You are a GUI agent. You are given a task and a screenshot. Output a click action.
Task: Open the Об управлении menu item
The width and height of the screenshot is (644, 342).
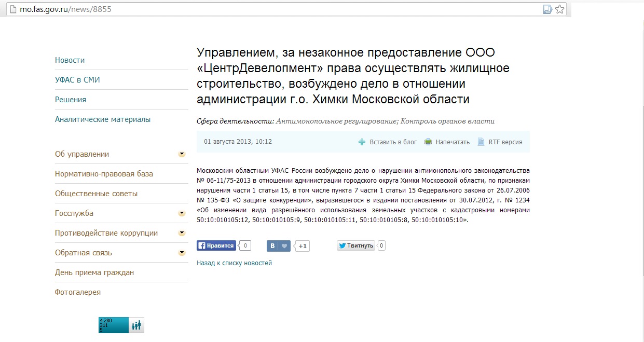pyautogui.click(x=82, y=154)
